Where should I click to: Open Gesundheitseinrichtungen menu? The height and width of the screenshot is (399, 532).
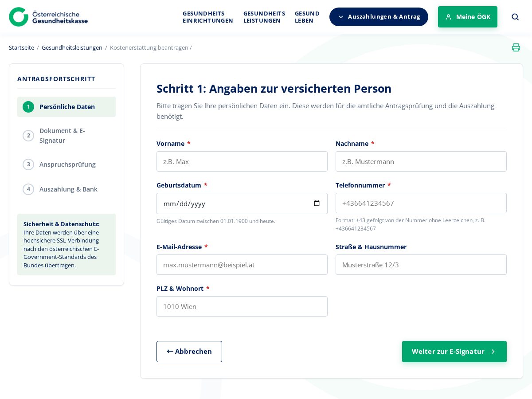[x=208, y=17]
